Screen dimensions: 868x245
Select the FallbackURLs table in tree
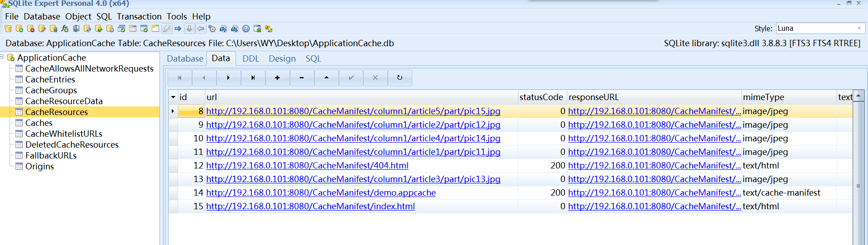pyautogui.click(x=51, y=155)
